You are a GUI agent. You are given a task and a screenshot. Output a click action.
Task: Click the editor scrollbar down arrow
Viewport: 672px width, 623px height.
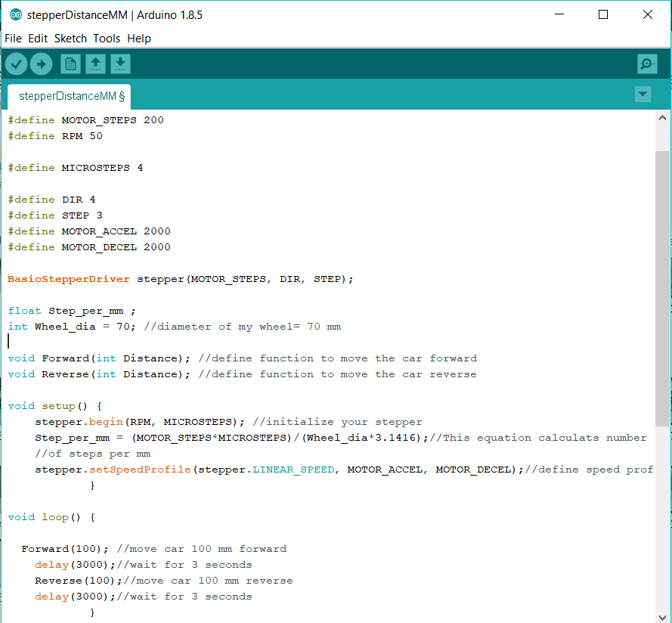662,616
